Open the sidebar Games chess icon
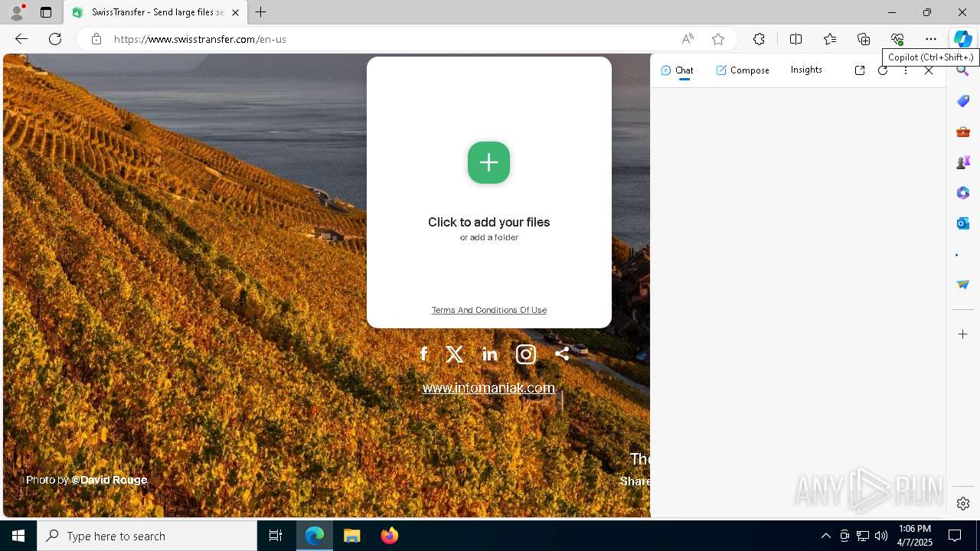 tap(963, 162)
